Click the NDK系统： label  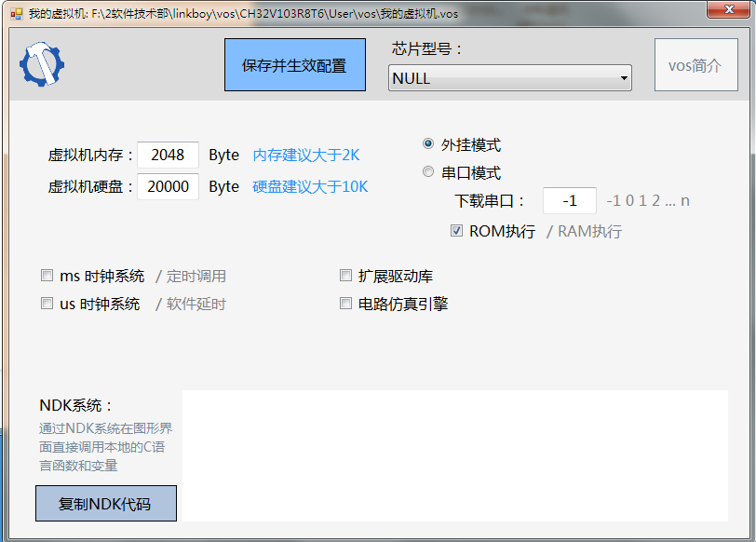coord(75,405)
